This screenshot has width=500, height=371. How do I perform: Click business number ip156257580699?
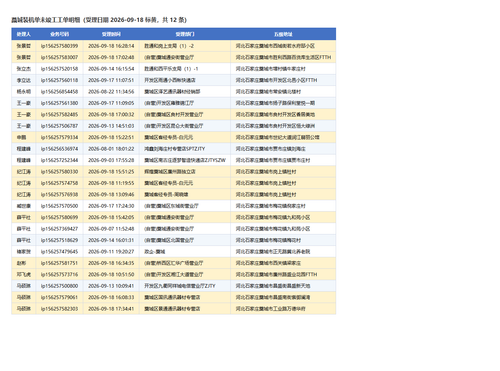pyautogui.click(x=59, y=217)
